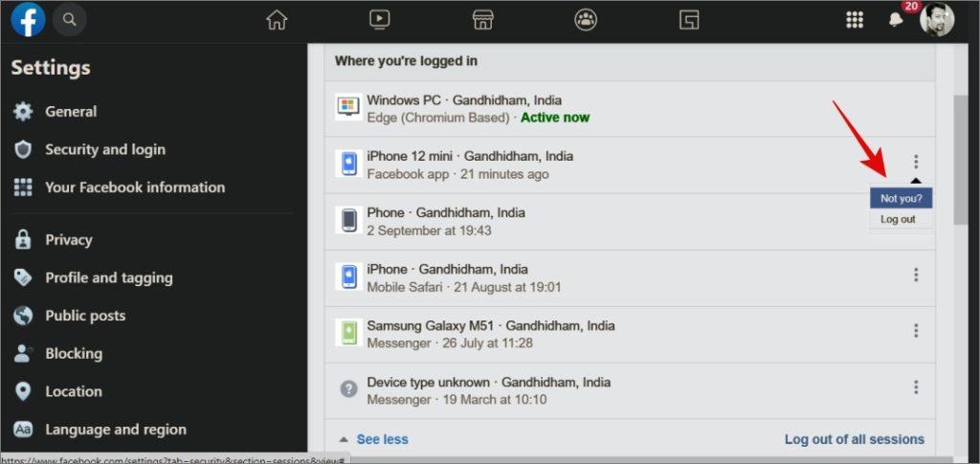Click the Phone device icon
980x464 pixels.
pos(348,220)
